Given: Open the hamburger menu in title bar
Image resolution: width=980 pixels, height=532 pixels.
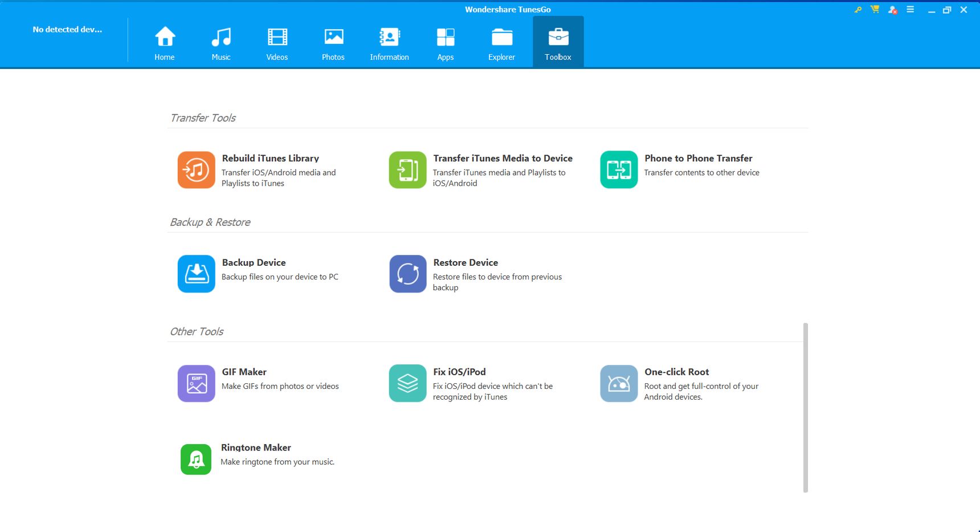Looking at the screenshot, I should (x=910, y=10).
